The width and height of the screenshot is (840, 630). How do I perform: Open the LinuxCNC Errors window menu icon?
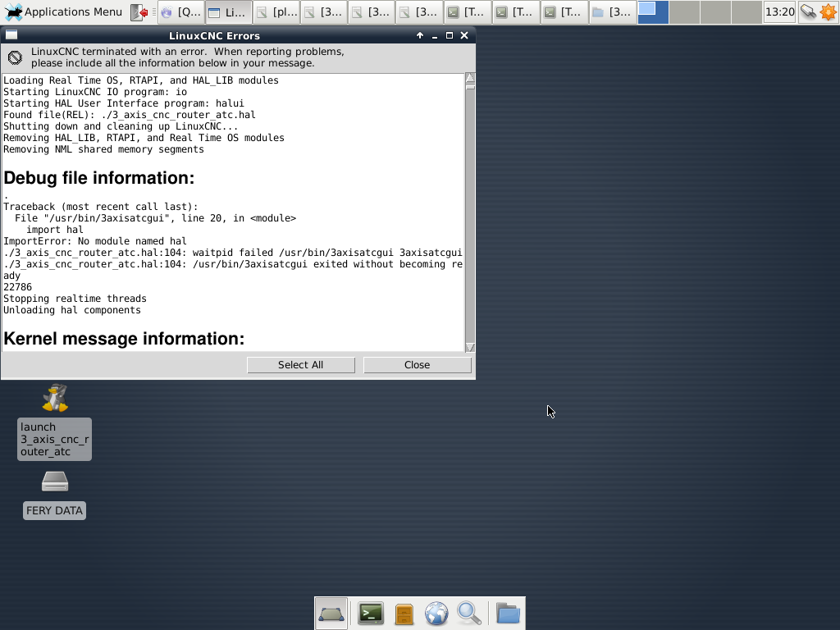[x=11, y=35]
